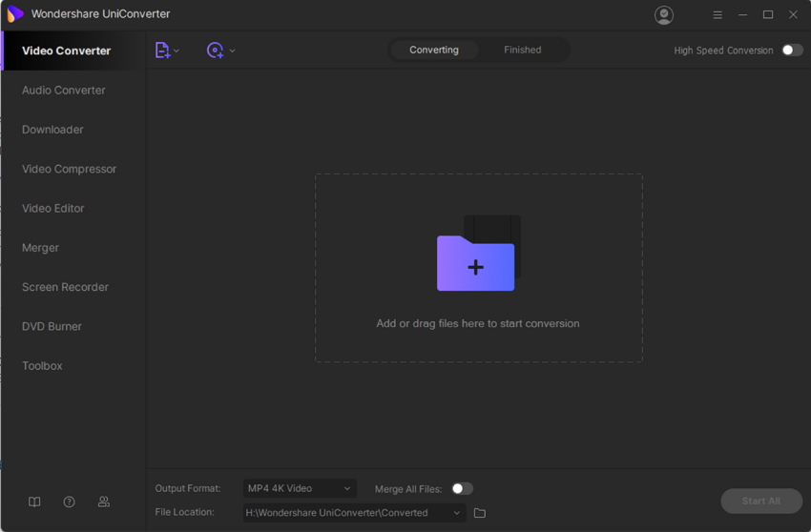Screen dimensions: 811x532
Task: Open the user account profile icon
Action: tap(664, 15)
